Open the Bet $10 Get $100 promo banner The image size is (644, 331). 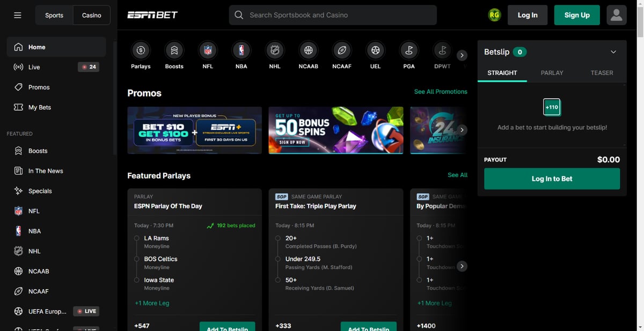(195, 130)
